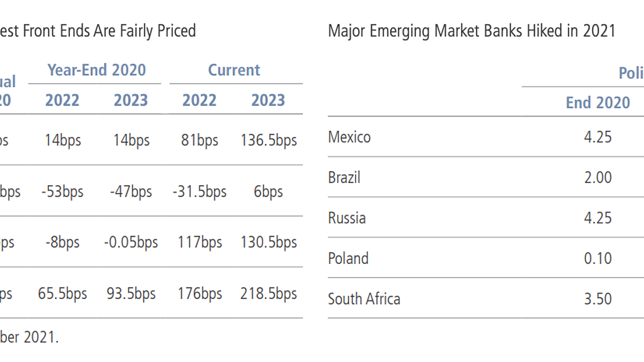Select the Brazil row label
The width and height of the screenshot is (644, 362).
tap(344, 177)
